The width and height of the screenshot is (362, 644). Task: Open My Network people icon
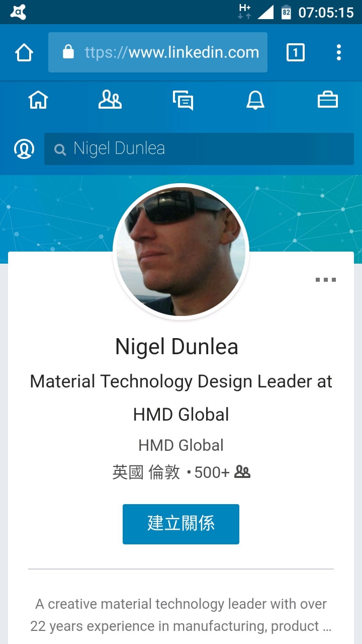coord(110,100)
